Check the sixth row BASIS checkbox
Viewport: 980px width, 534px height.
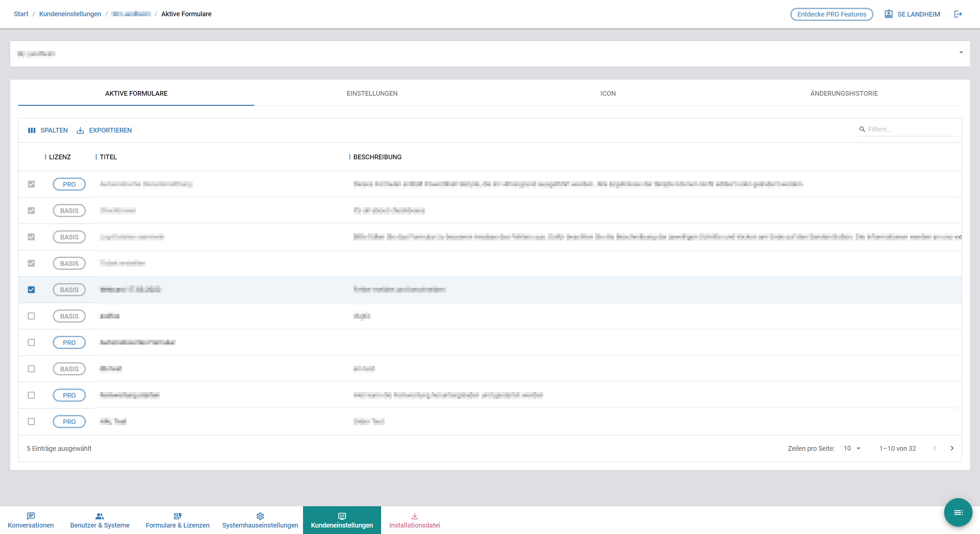(x=31, y=316)
